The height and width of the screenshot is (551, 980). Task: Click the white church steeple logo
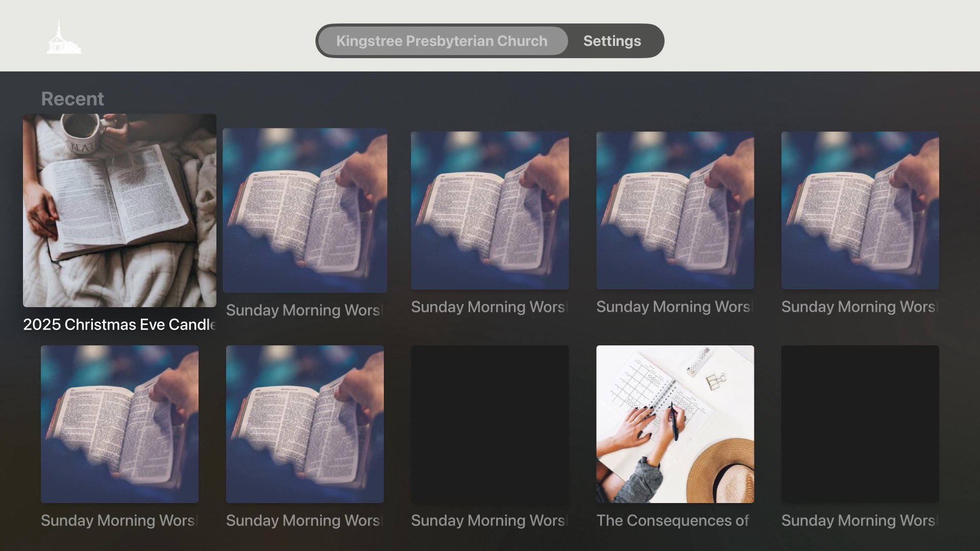pos(63,38)
